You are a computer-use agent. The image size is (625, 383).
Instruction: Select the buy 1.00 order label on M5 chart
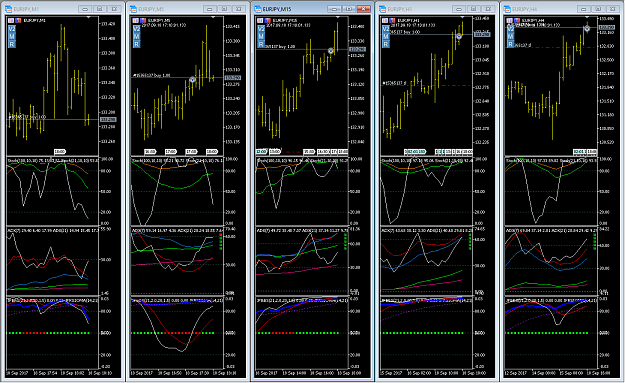click(x=152, y=75)
